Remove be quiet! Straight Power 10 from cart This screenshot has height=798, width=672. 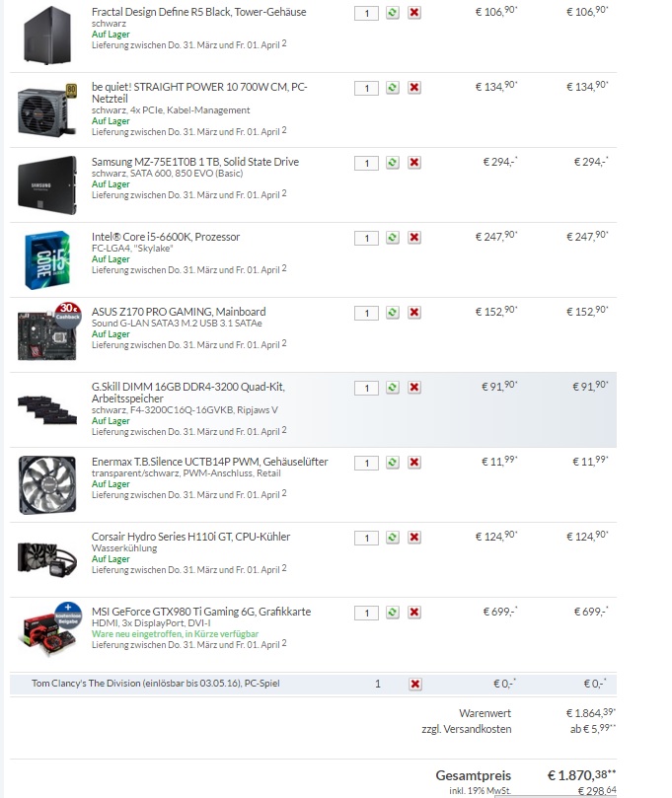(414, 88)
